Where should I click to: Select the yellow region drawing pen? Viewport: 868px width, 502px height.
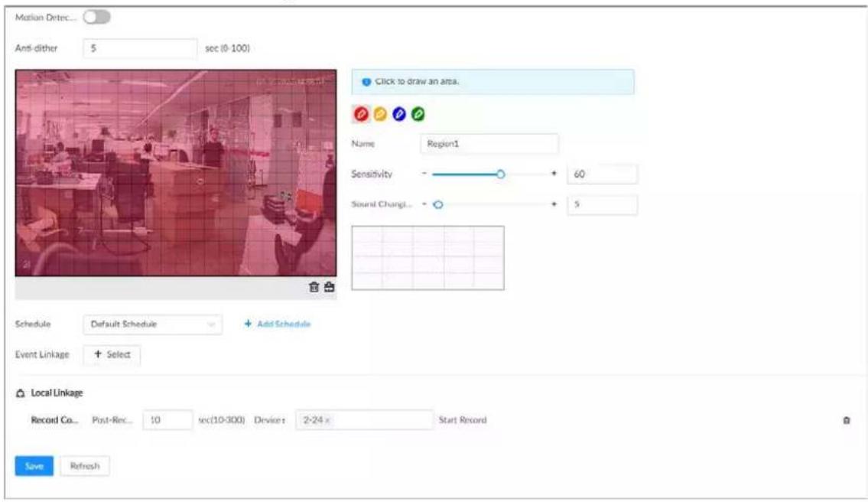point(380,114)
